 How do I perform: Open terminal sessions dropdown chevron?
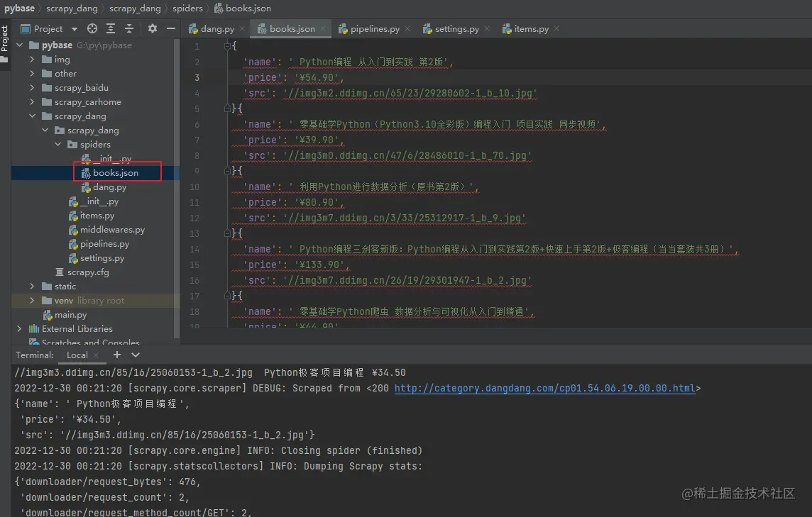[x=136, y=355]
